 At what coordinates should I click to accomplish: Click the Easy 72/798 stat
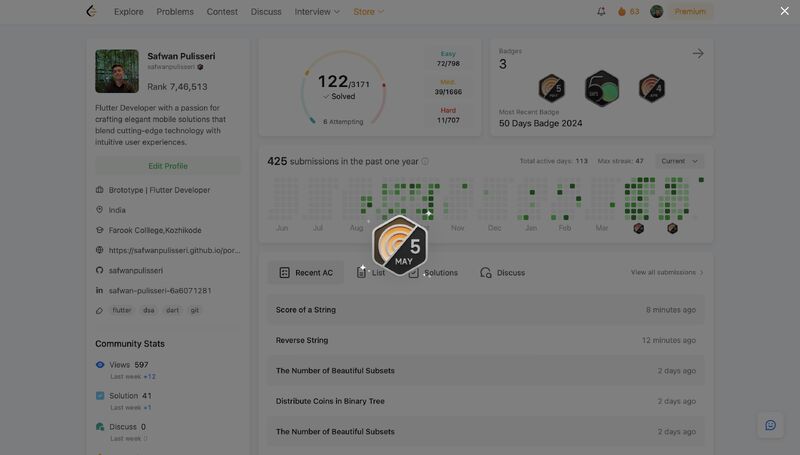448,59
